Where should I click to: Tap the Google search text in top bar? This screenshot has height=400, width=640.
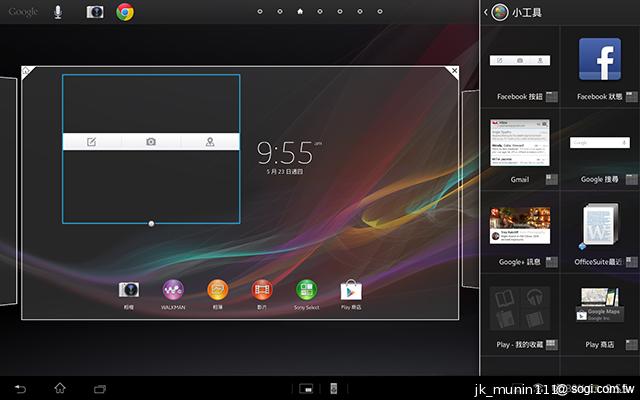pos(23,12)
